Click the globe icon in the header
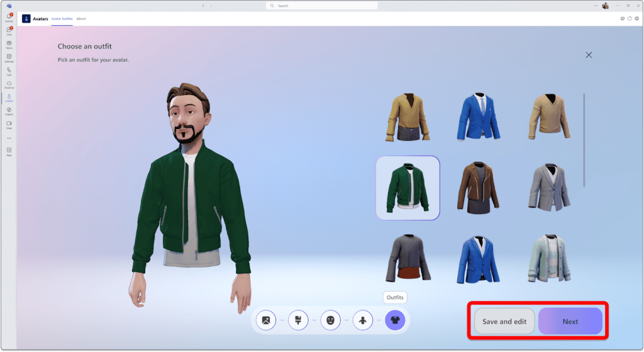Viewport: 644px width, 352px height. coord(637,18)
